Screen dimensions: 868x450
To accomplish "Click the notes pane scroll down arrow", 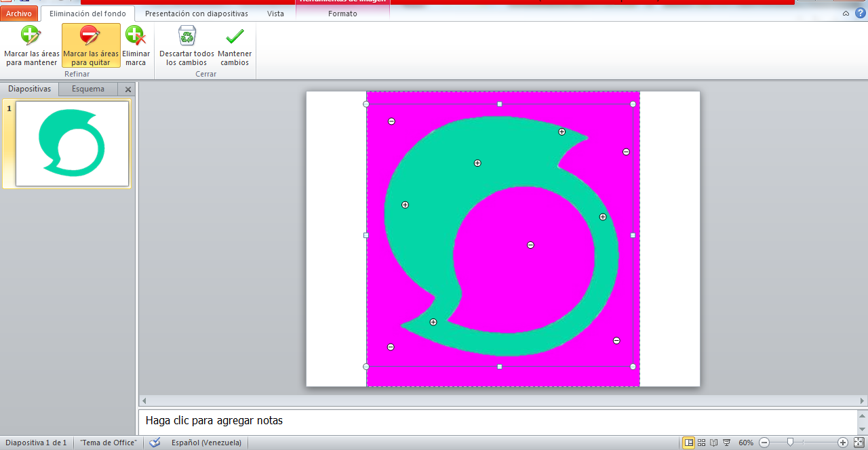I will point(862,428).
